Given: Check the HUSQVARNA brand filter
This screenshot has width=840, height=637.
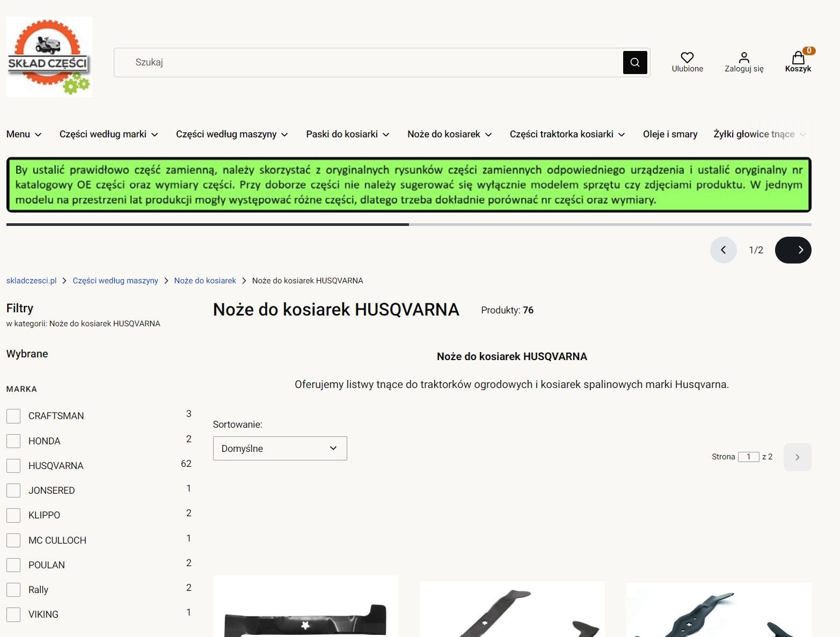Looking at the screenshot, I should tap(13, 465).
